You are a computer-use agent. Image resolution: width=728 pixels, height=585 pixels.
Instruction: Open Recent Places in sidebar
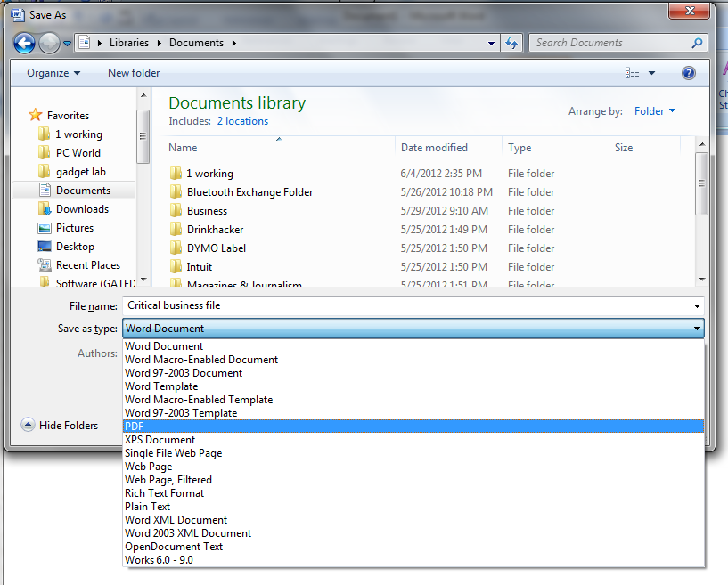(87, 265)
